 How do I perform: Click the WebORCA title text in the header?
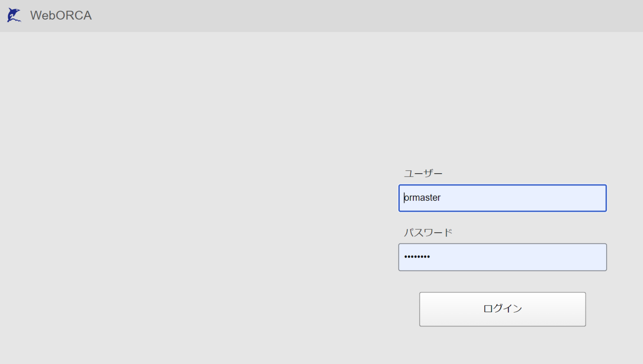point(61,15)
